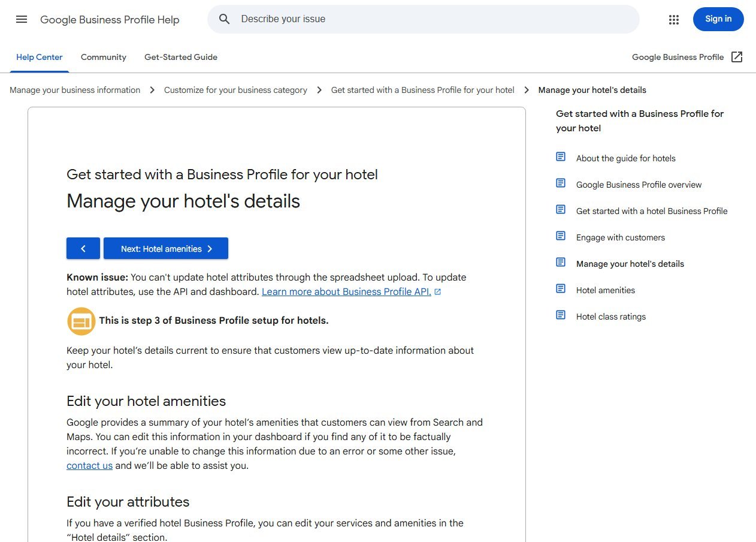
Task: Click Manage your hotel's details breadcrumb
Action: point(592,90)
